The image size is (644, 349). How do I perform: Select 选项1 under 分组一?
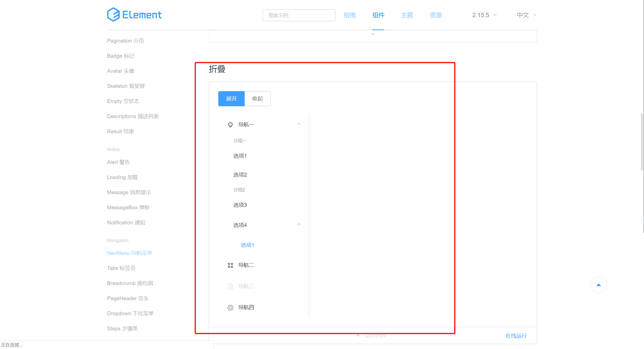point(264,156)
